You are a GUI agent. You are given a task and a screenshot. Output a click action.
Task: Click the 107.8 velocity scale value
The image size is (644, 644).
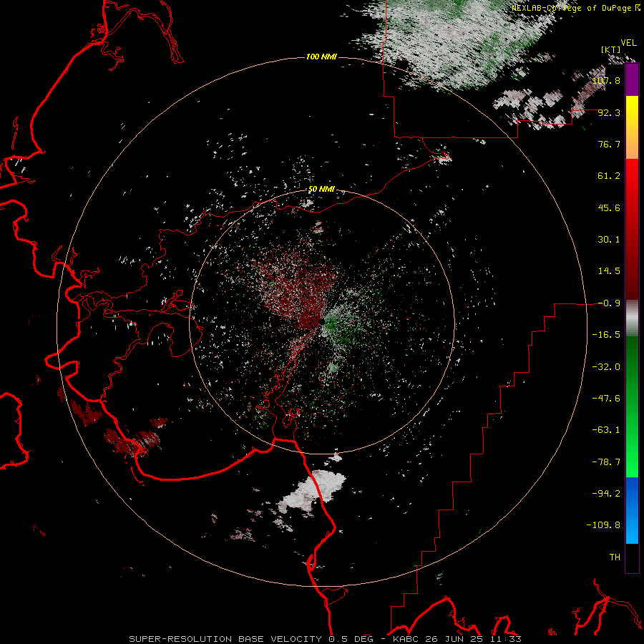[606, 80]
